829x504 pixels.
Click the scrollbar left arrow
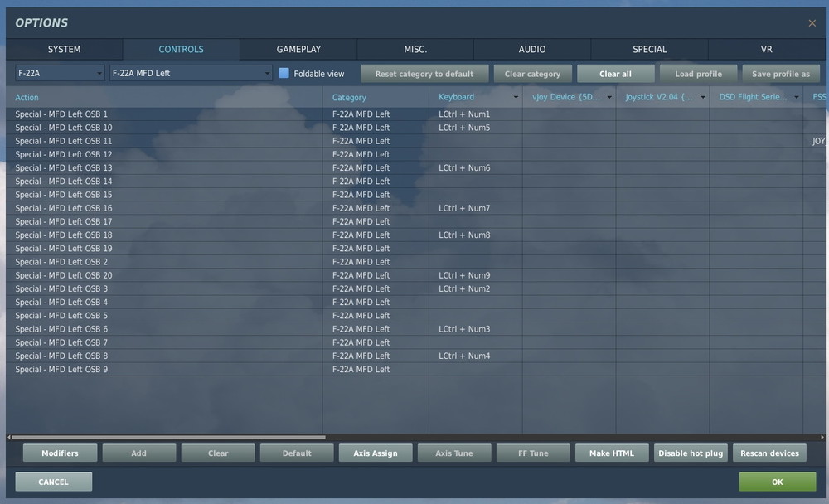pos(9,438)
